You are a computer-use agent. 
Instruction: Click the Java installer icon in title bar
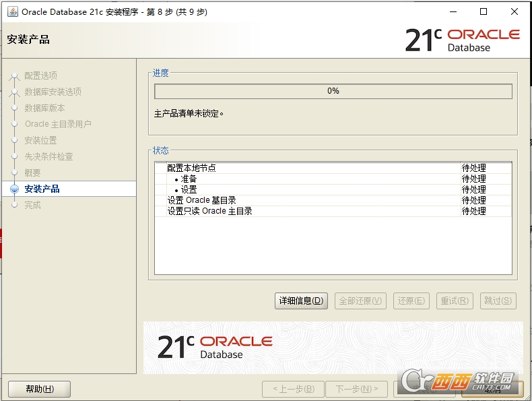(13, 11)
